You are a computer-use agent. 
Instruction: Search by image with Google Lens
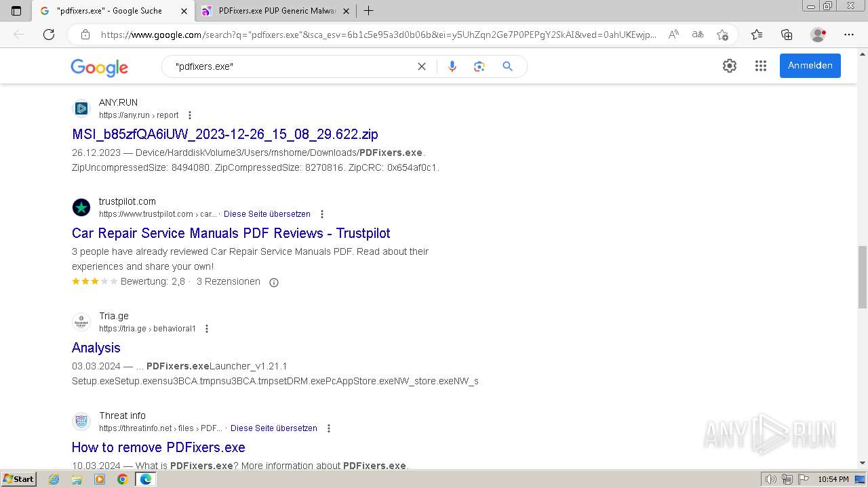click(479, 66)
